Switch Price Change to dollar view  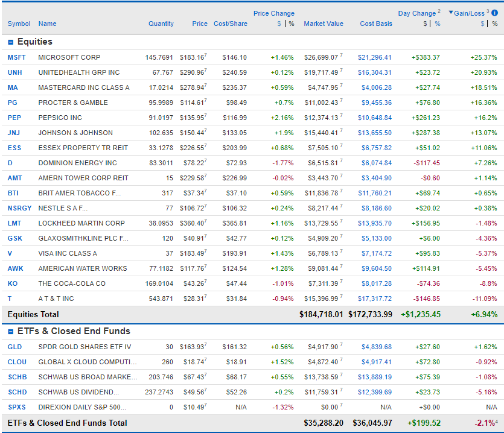(279, 24)
